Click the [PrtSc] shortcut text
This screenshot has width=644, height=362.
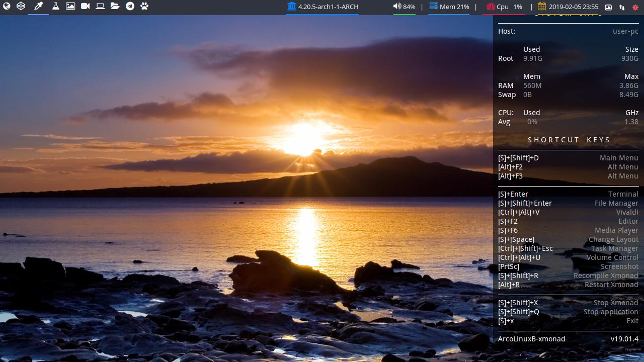[x=509, y=266]
